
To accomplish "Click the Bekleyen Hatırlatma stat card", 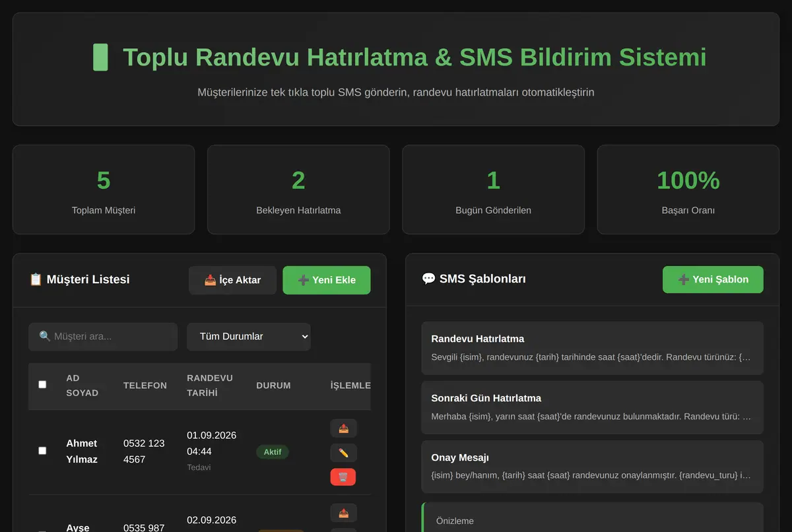I will pyautogui.click(x=298, y=189).
